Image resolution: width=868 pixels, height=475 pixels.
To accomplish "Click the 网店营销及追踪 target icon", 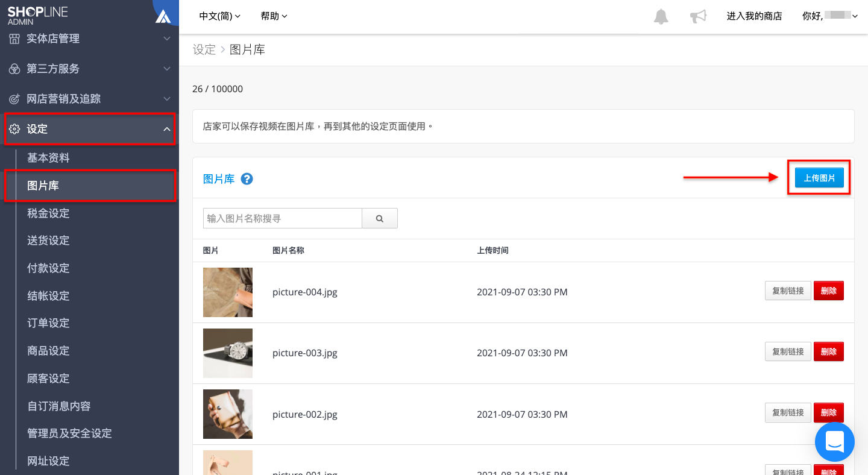I will coord(14,99).
